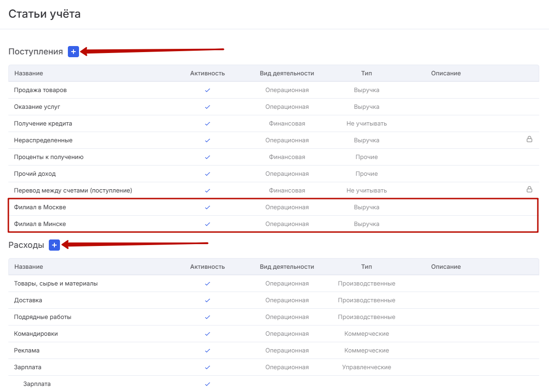Screen dimensions: 549x392
Task: Click Прочие type in Проценты к получению row
Action: point(367,157)
